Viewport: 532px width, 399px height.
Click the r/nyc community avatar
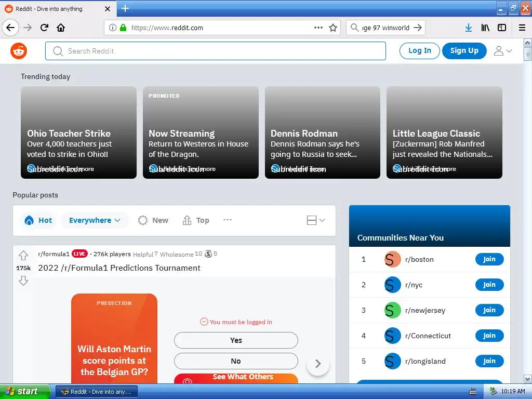tap(393, 285)
